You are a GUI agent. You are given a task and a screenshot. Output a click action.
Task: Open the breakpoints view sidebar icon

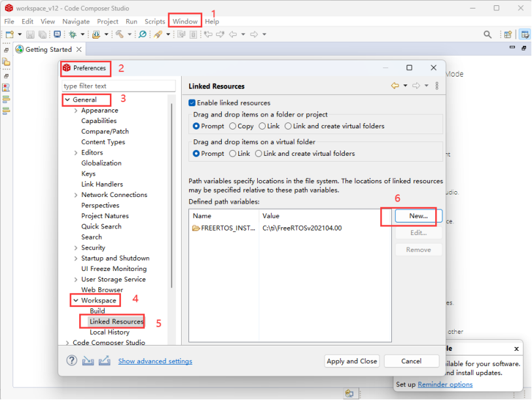6,88
